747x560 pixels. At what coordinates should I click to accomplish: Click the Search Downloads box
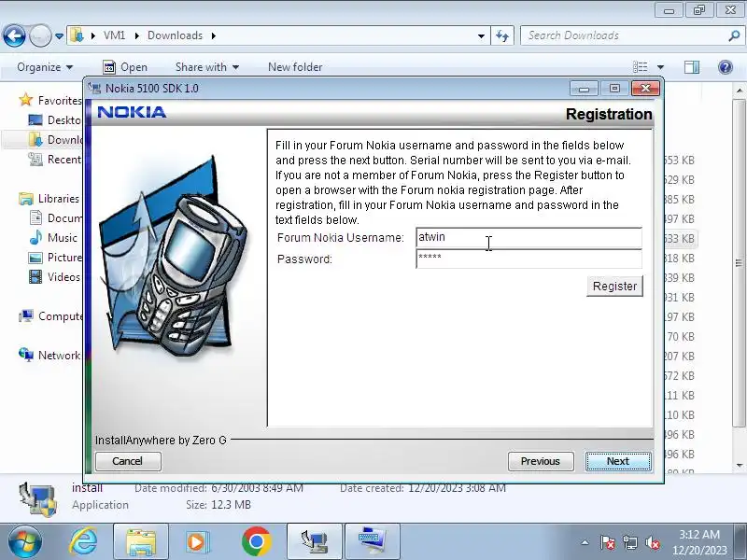click(x=624, y=35)
